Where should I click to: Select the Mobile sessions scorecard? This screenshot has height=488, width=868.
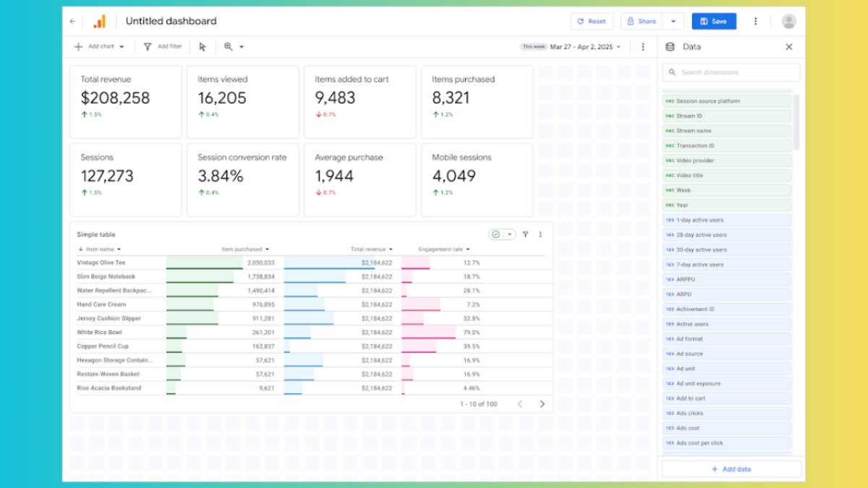[x=477, y=180]
